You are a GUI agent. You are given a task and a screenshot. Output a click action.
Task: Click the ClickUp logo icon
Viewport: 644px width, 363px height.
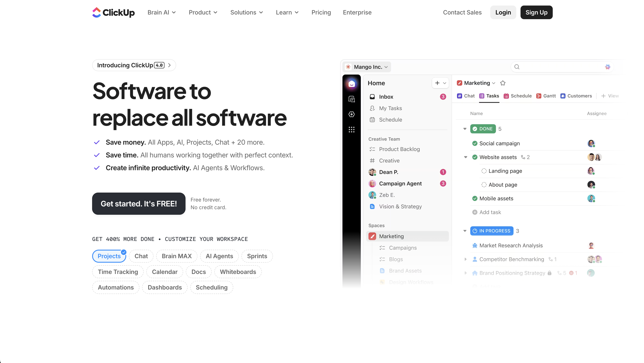(97, 12)
